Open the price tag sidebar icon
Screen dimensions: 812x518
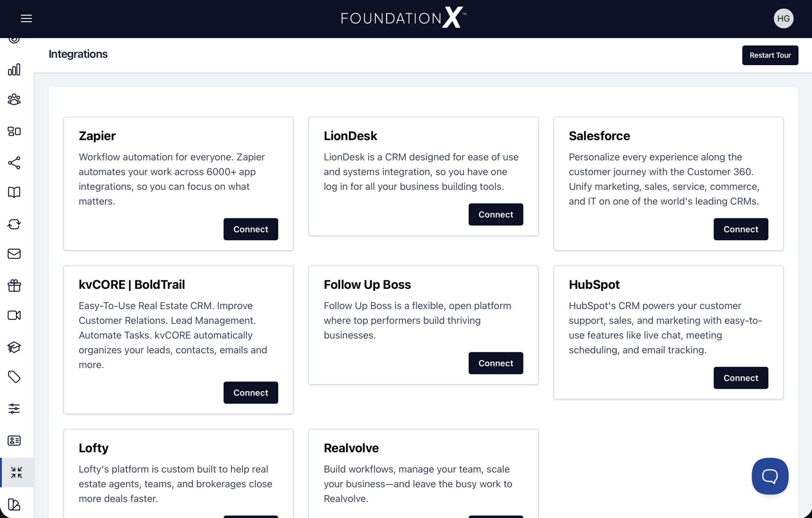(x=14, y=377)
